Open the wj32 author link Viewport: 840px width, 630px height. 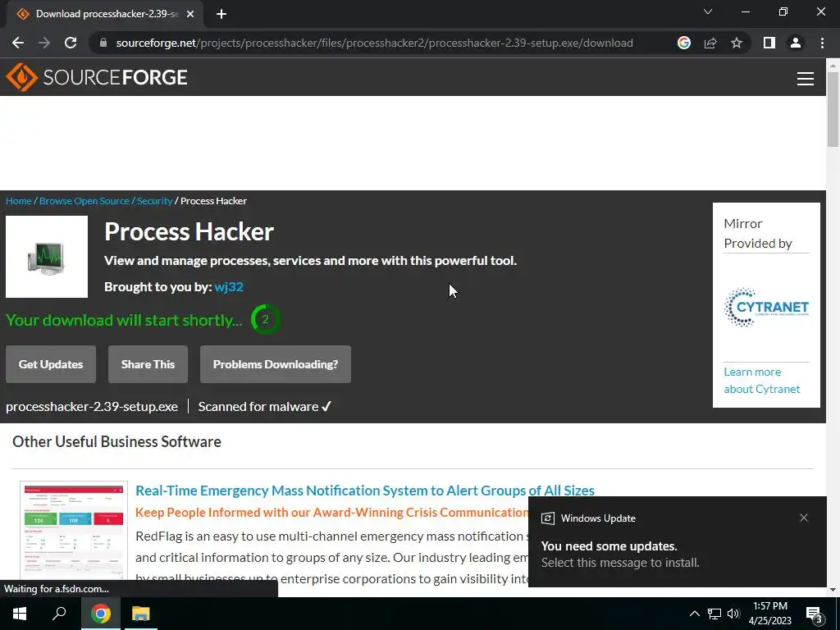point(229,286)
